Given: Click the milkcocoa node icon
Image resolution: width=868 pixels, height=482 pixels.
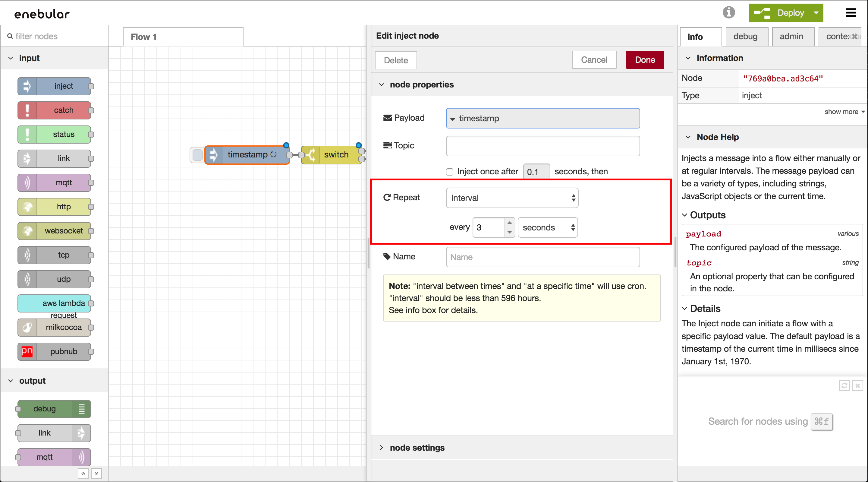Looking at the screenshot, I should [x=27, y=327].
